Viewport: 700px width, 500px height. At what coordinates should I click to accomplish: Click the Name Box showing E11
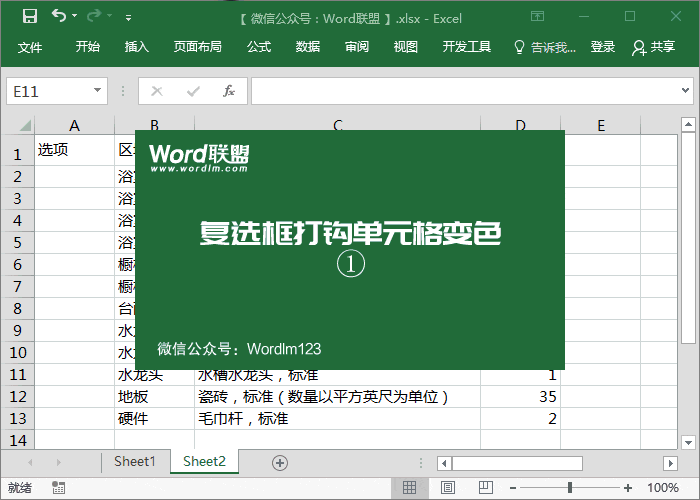[x=48, y=91]
